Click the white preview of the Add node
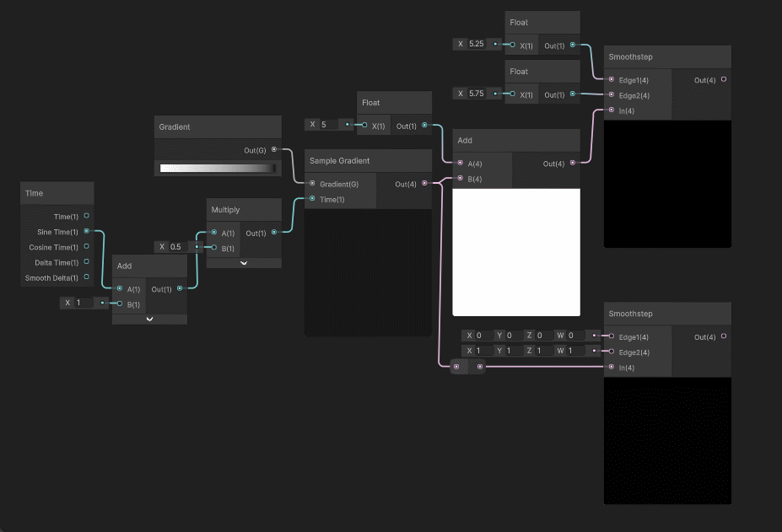Screen dimensions: 782x532 (516, 252)
